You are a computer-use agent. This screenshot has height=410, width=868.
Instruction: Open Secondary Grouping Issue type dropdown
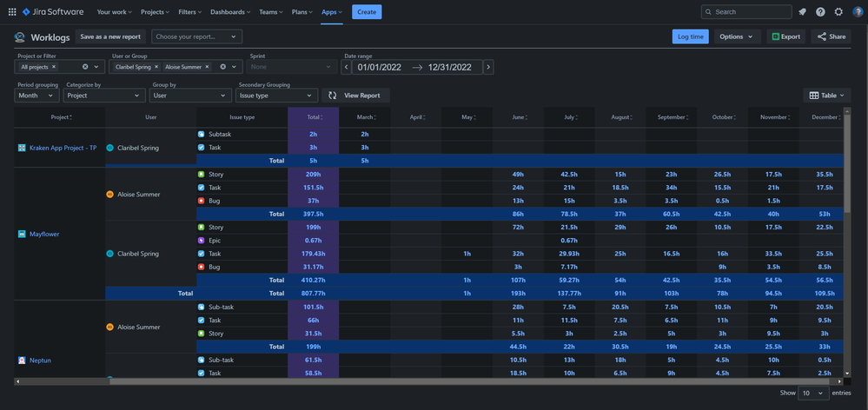[x=277, y=96]
